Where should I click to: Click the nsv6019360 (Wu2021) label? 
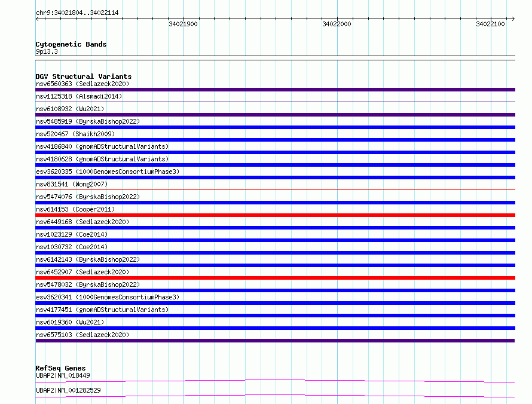coord(70,322)
